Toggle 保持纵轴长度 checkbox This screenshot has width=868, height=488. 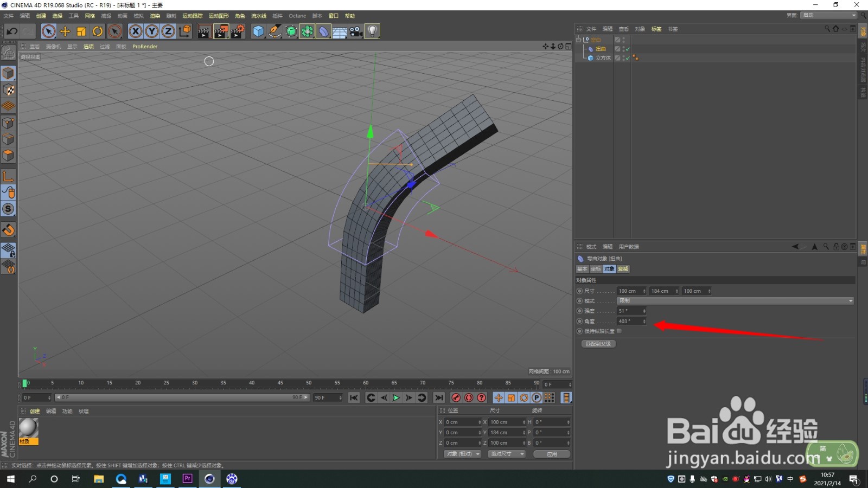click(x=619, y=331)
